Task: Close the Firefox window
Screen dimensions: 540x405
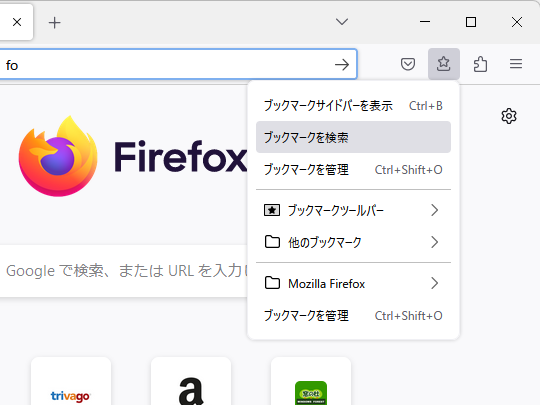Action: tap(517, 22)
